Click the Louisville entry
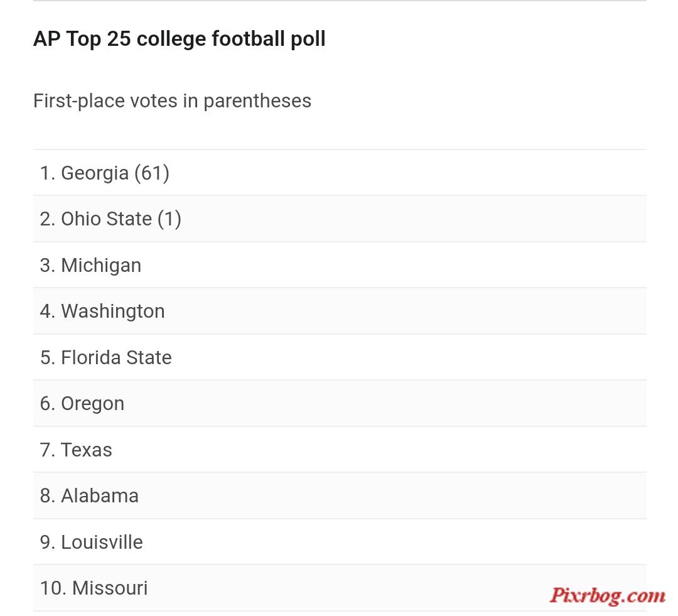Screen dimensions: 678x616 (x=340, y=542)
